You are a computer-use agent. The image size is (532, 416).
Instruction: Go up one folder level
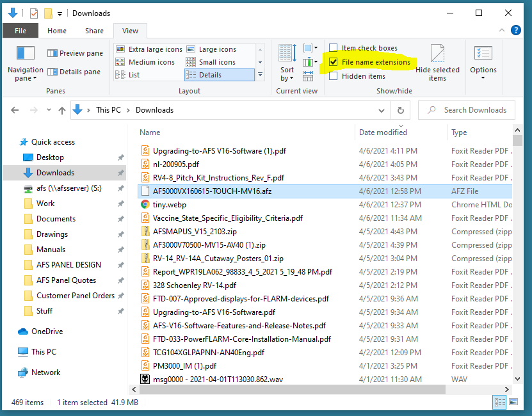pyautogui.click(x=61, y=110)
